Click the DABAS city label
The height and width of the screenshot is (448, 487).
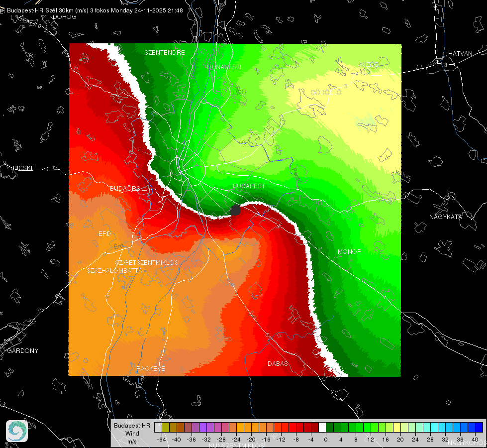click(x=278, y=363)
